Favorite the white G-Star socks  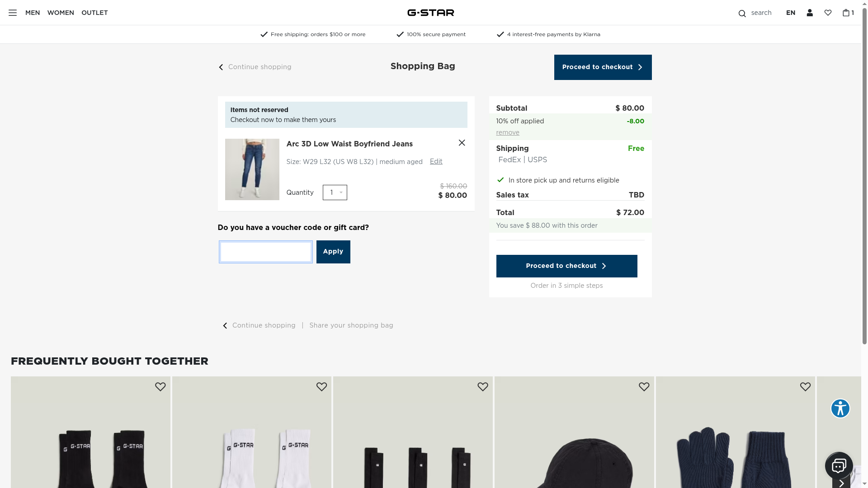pyautogui.click(x=321, y=387)
